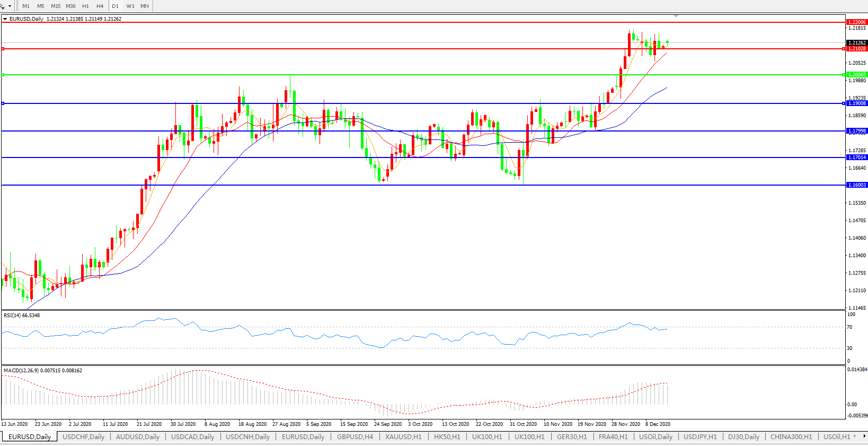Click the drawing tool icon at top-left
Image resolution: width=868 pixels, height=446 pixels.
point(3,6)
